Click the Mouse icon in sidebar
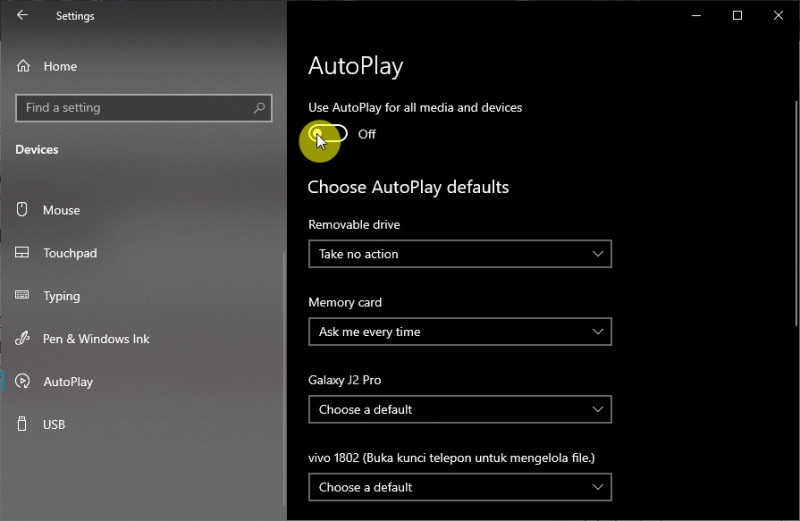The height and width of the screenshot is (521, 800). [23, 210]
